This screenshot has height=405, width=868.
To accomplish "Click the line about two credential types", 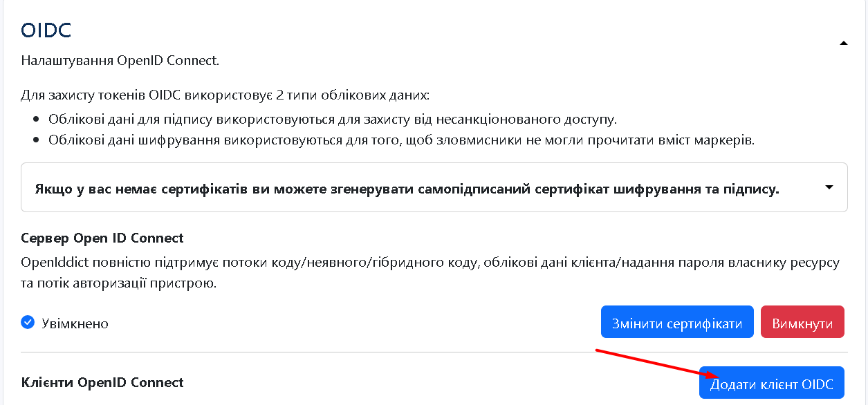I will (225, 95).
